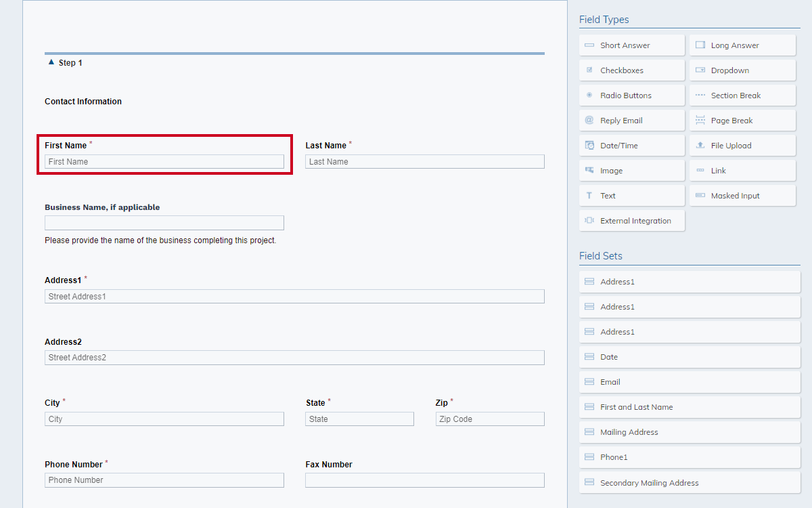Select the Checkboxes field type
This screenshot has width=812, height=508.
[632, 70]
